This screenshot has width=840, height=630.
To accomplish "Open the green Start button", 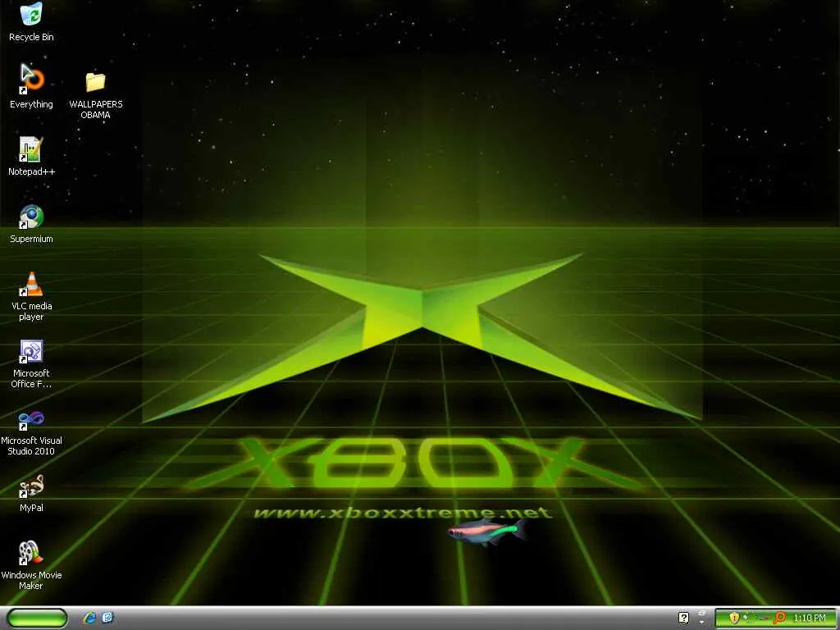I will point(37,619).
